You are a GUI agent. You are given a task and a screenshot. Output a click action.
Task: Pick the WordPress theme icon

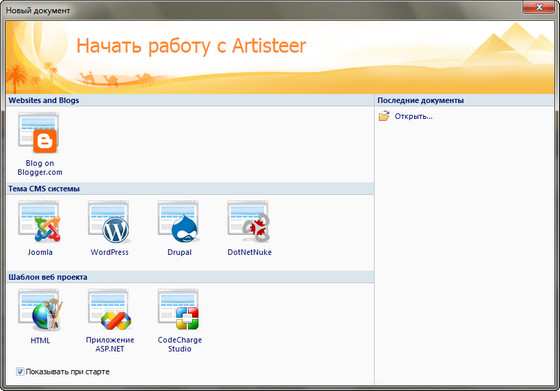click(109, 221)
